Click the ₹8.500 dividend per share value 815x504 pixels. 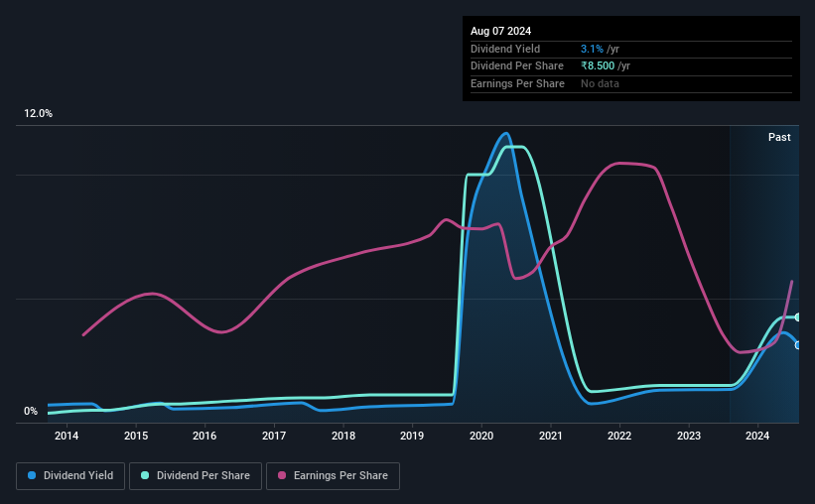tap(598, 66)
